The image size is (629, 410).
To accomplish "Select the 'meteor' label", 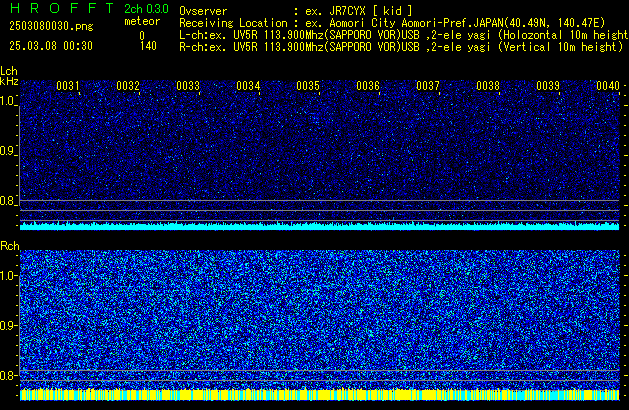I will pyautogui.click(x=142, y=21).
